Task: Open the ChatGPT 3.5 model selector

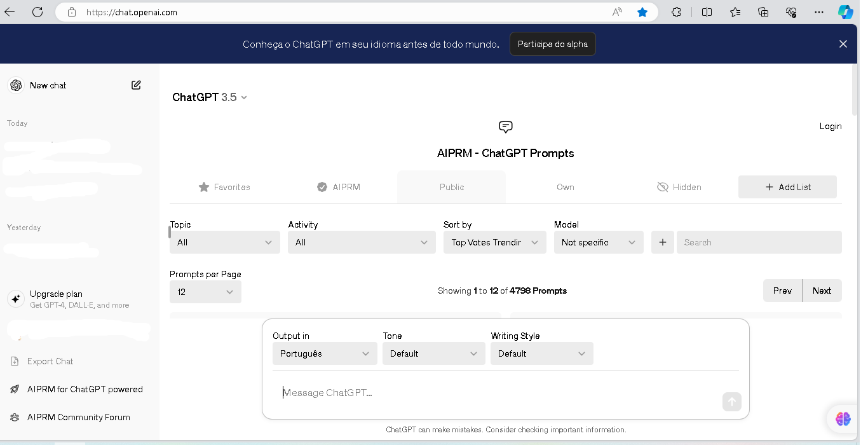Action: (210, 97)
